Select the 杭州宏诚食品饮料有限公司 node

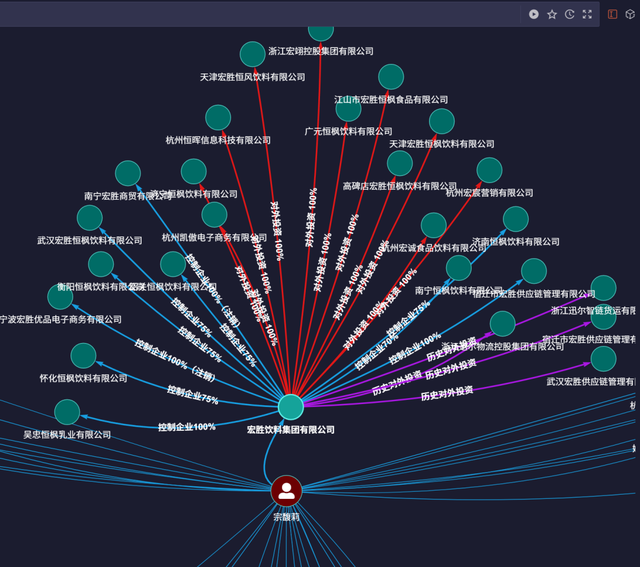click(x=433, y=225)
